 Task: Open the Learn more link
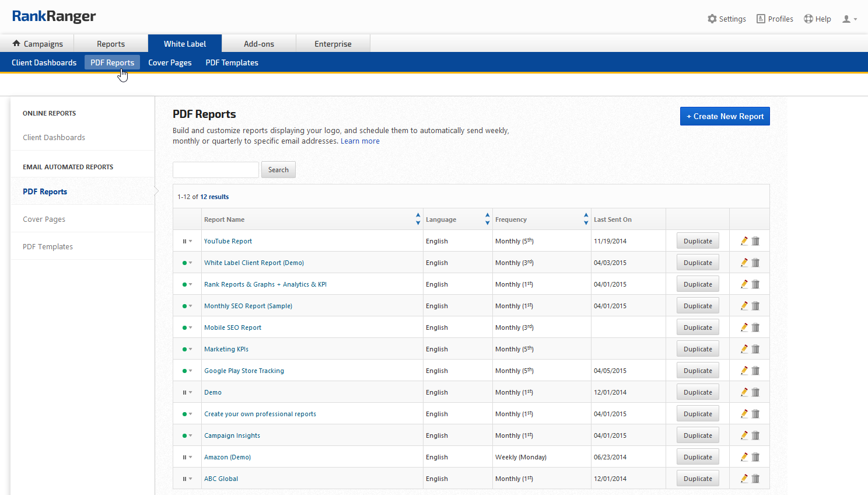[360, 141]
